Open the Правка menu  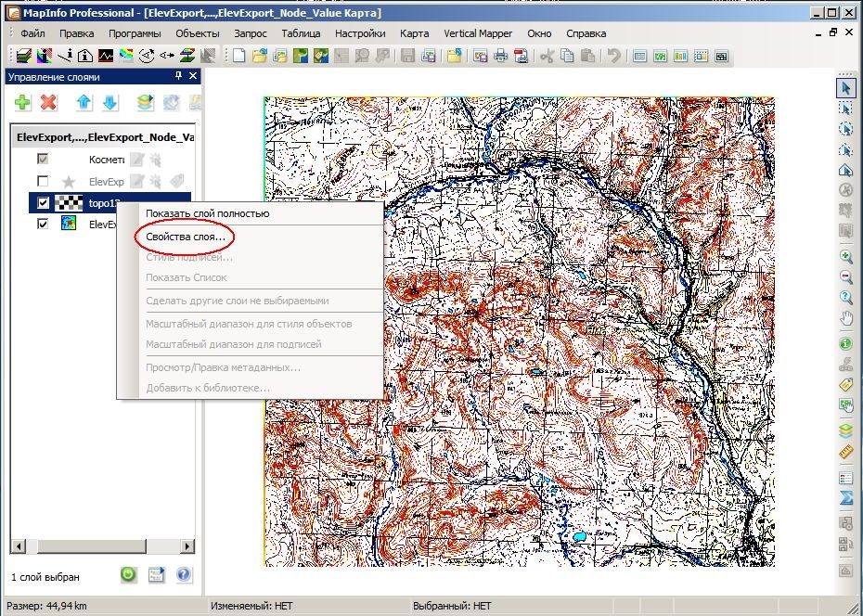pos(76,33)
